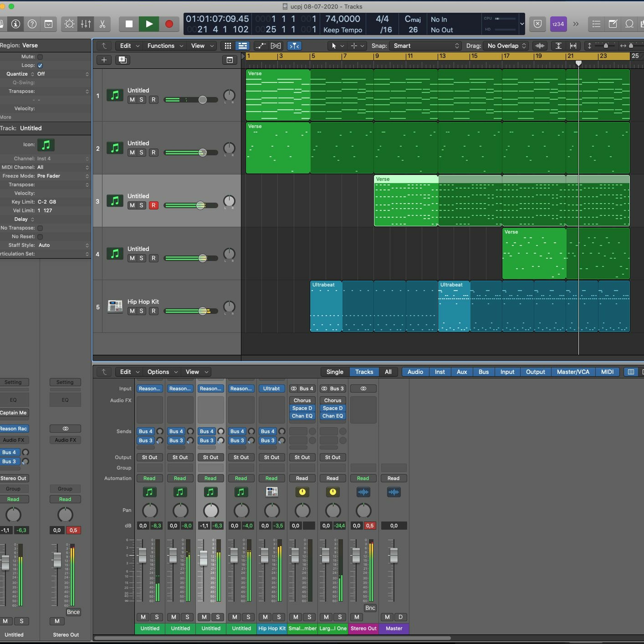Select the scissors Editors icon

click(x=102, y=24)
